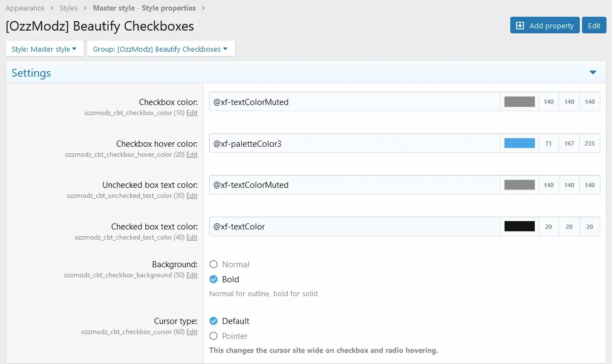Open the gray Checkbox color swatch

tap(519, 102)
